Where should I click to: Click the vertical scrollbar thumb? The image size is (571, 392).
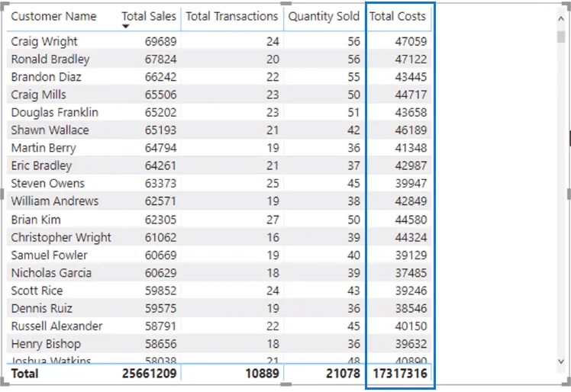561,37
